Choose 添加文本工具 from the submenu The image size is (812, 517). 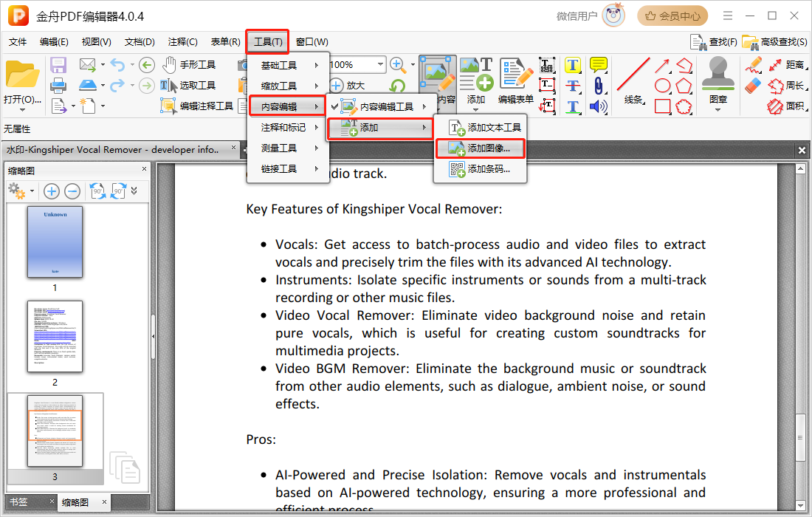point(480,128)
